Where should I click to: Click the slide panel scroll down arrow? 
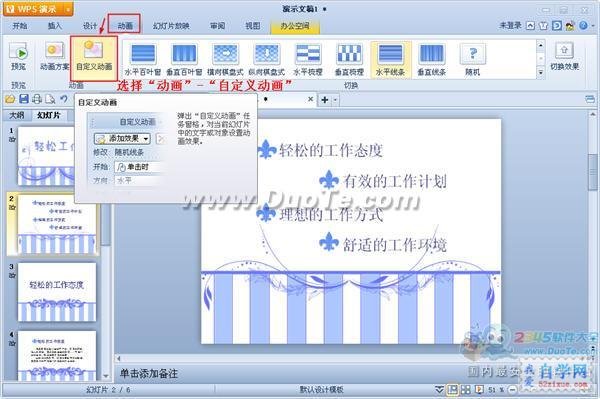click(106, 376)
